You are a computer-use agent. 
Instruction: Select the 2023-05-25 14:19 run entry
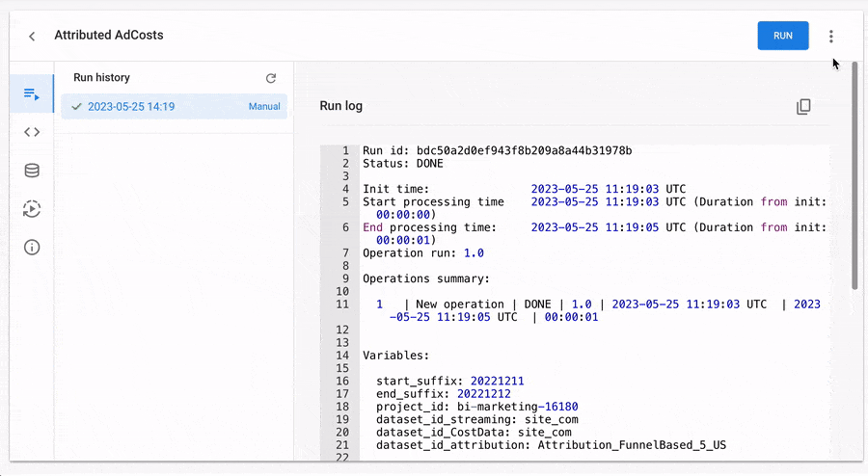(174, 106)
